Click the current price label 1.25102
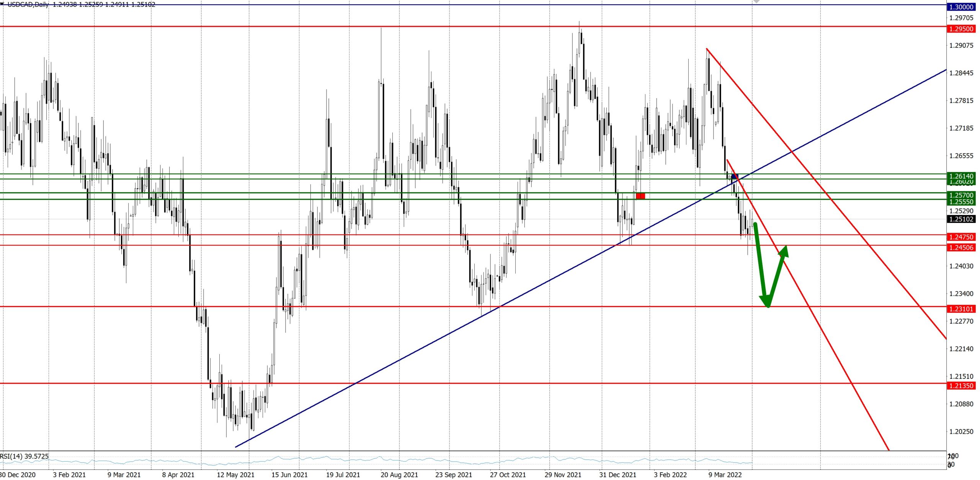Screen dimensions: 980x480 962,219
